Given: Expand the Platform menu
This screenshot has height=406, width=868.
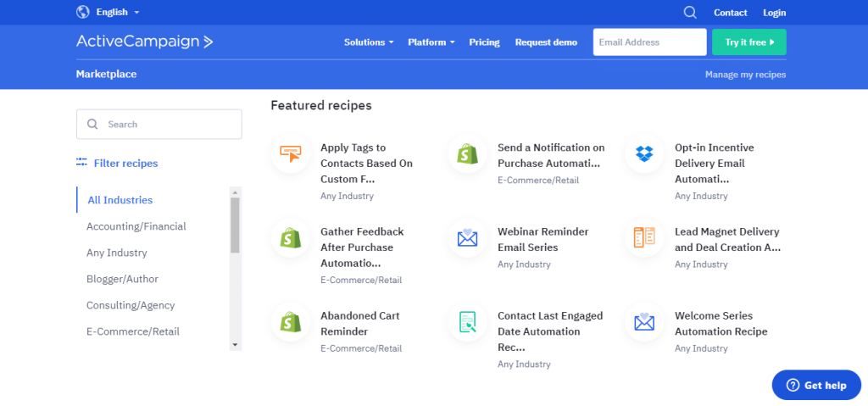Looking at the screenshot, I should click(431, 42).
